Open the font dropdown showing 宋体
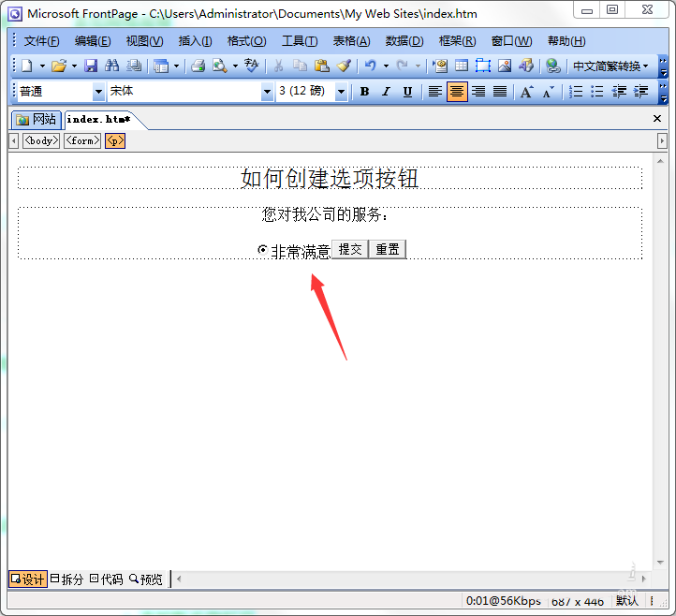This screenshot has width=676, height=616. 267,92
